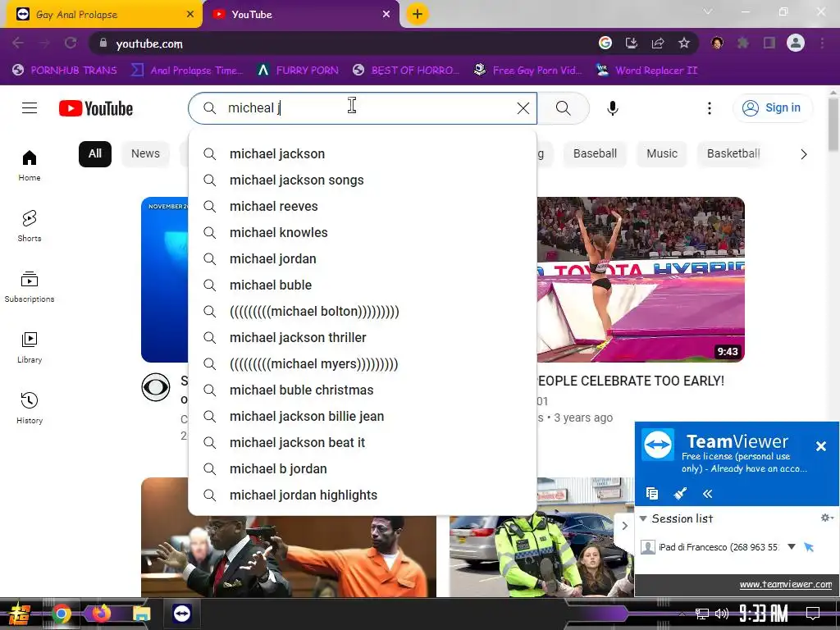This screenshot has height=630, width=840.
Task: Open the www.teamviewer.com link
Action: click(785, 584)
